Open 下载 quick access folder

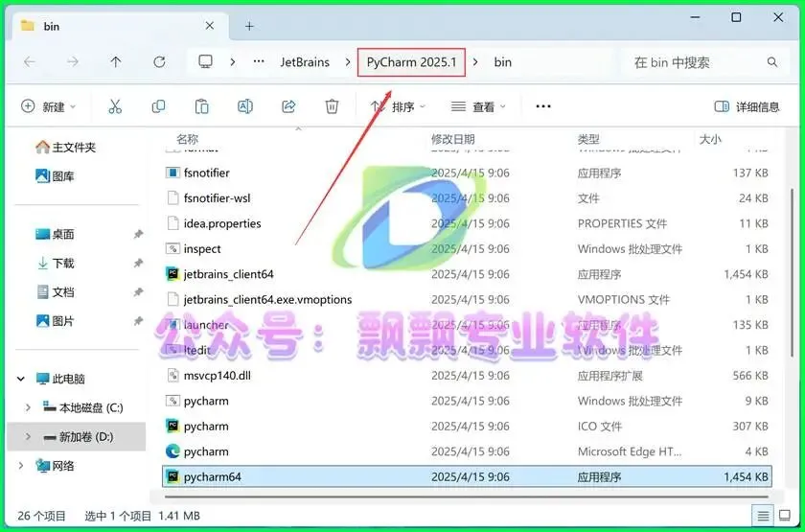click(x=55, y=264)
